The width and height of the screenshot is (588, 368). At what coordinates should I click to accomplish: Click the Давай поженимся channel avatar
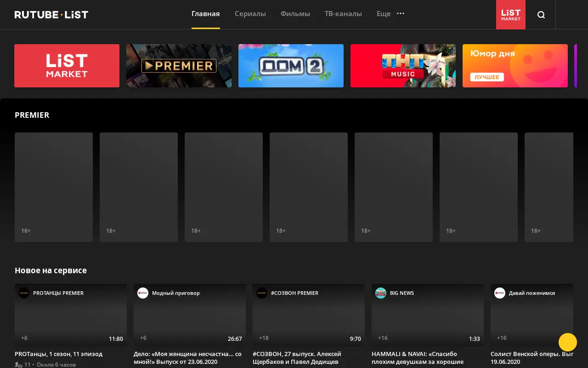point(500,293)
